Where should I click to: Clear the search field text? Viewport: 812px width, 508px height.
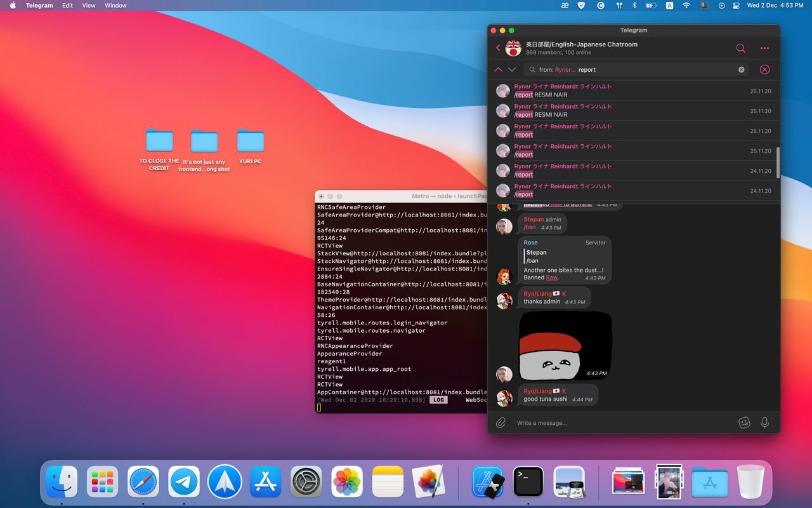pyautogui.click(x=741, y=70)
